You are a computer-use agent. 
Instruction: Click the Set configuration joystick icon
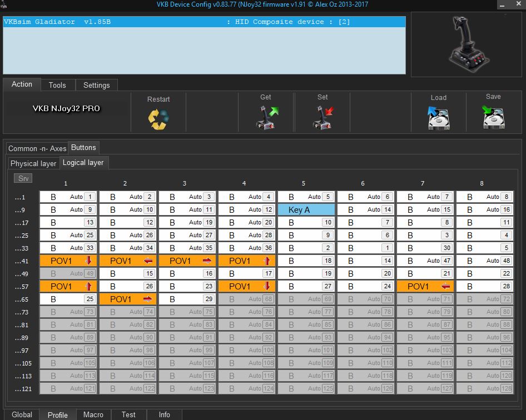[x=323, y=117]
